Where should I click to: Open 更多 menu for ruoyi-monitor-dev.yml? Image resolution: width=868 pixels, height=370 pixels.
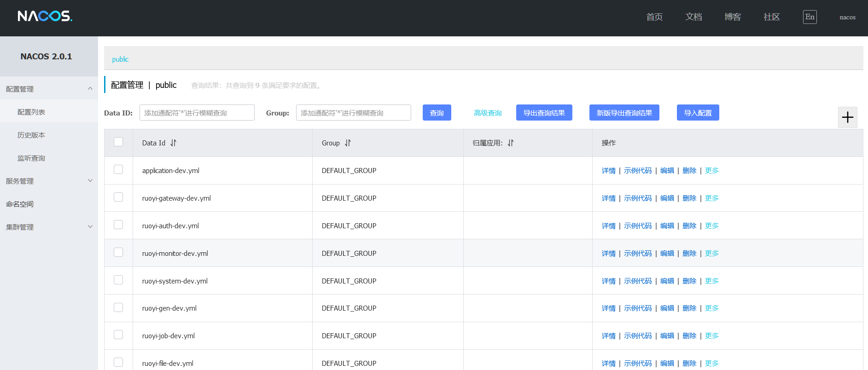tap(711, 254)
